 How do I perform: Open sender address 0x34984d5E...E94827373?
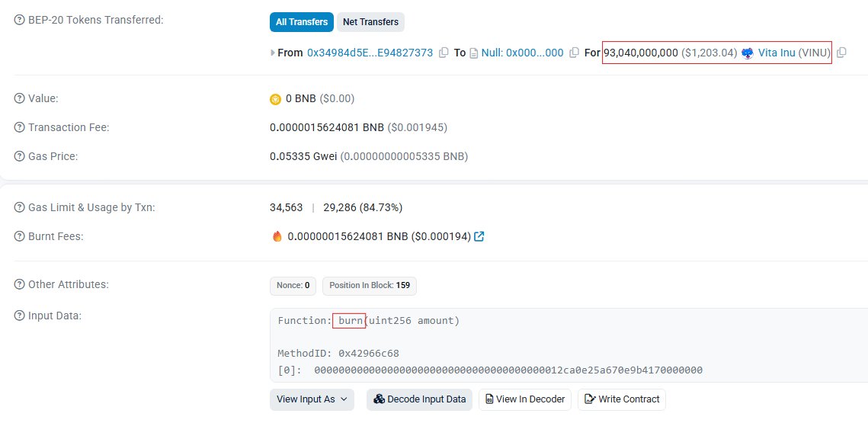tap(370, 53)
